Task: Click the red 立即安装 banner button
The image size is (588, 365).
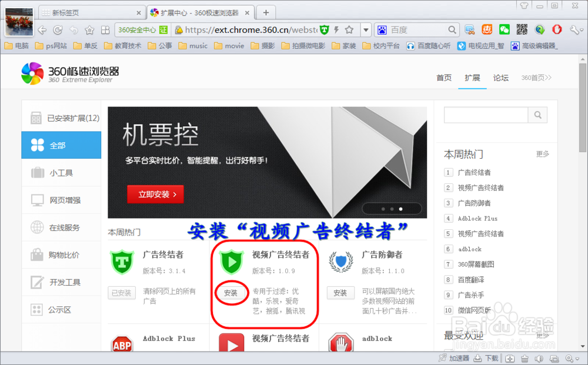Action: click(155, 194)
